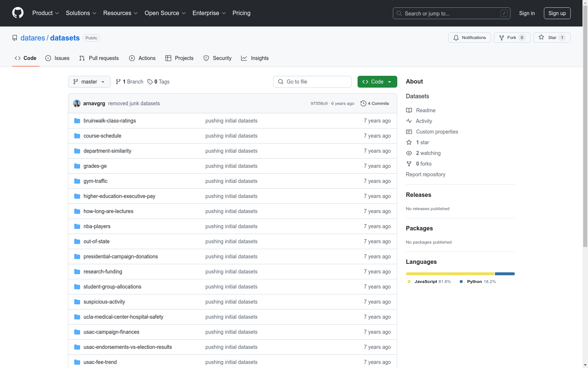Click the search magnifier icon in header
The image size is (588, 368).
[399, 13]
